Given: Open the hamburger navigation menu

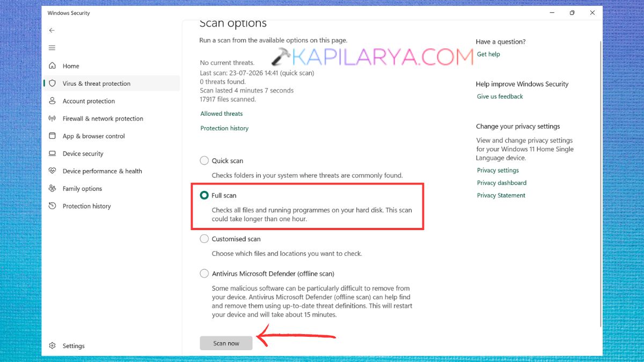Looking at the screenshot, I should (x=52, y=48).
